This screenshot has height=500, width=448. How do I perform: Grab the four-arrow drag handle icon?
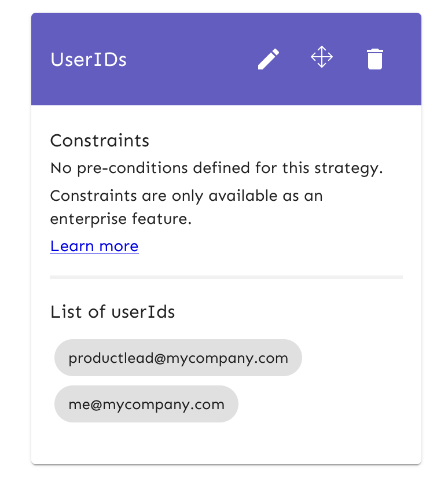coord(322,57)
